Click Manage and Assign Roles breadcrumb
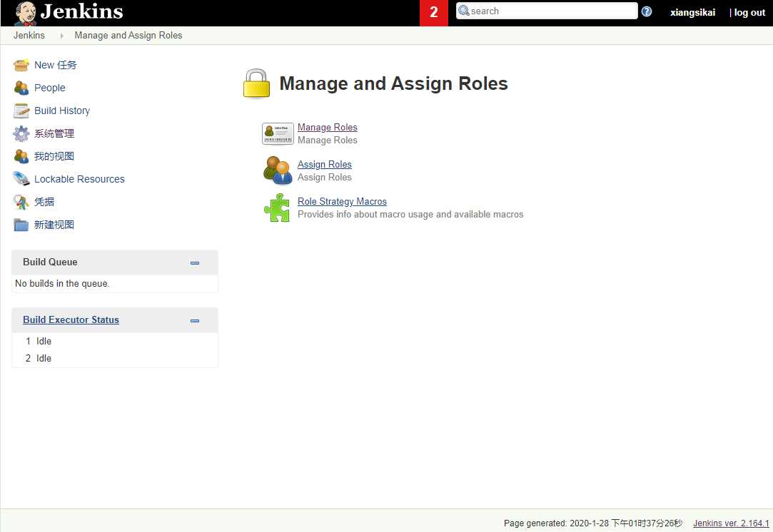Screen dimensions: 773x532 tap(128, 36)
